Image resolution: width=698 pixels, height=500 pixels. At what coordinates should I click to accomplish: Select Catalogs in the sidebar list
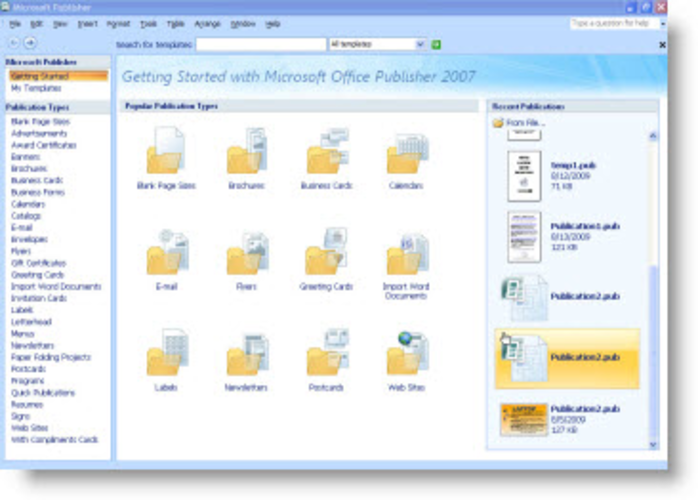point(26,216)
